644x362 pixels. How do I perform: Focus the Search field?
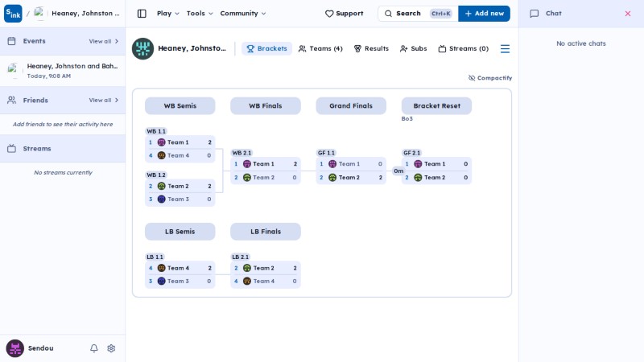click(x=418, y=14)
